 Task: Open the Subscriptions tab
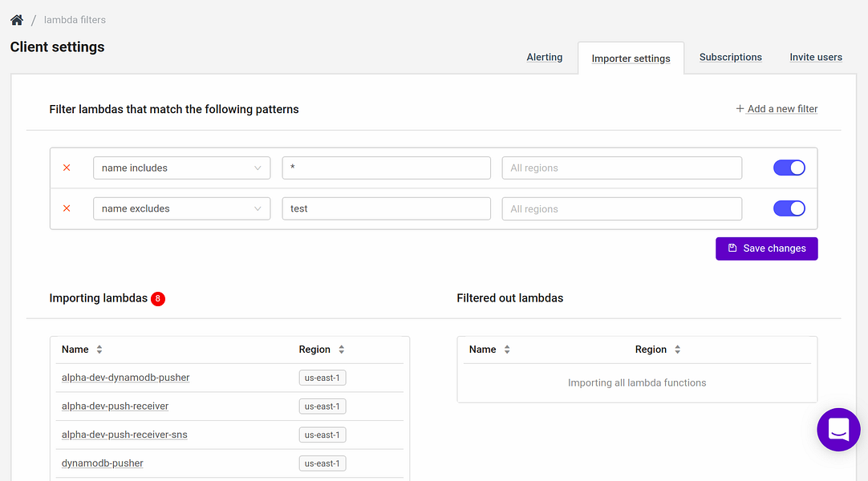[x=730, y=58]
